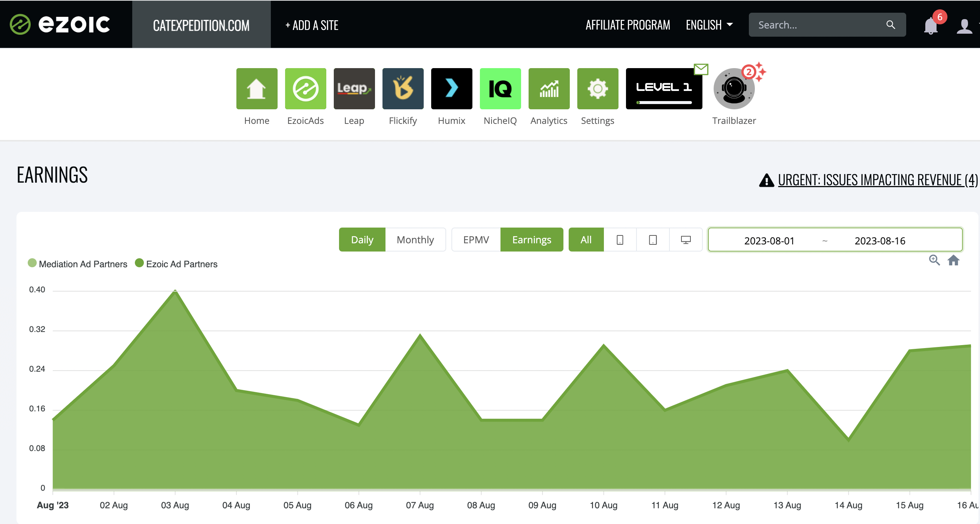Open the English language dropdown
The height and width of the screenshot is (524, 980).
[x=709, y=25]
